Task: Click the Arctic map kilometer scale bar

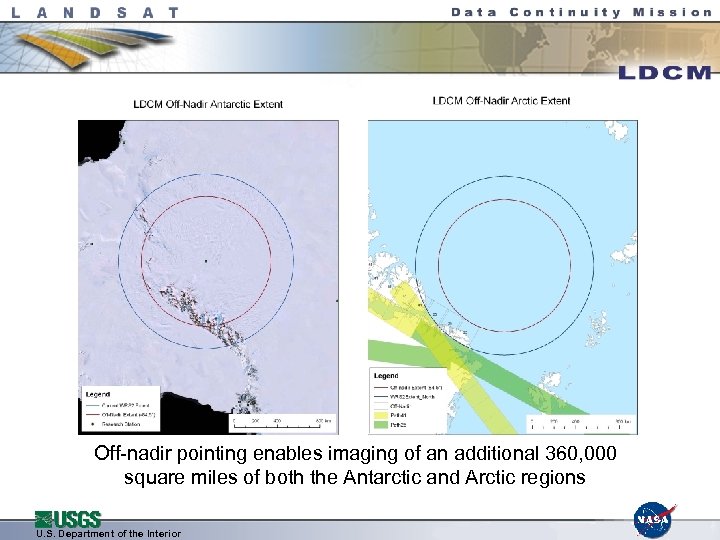Action: [581, 423]
